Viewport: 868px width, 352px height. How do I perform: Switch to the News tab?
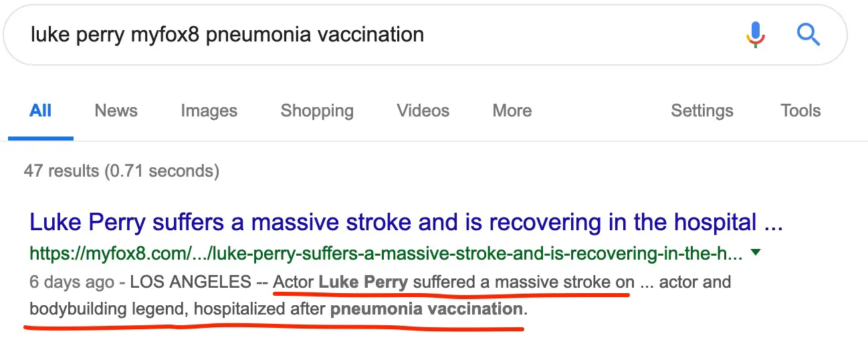tap(116, 110)
